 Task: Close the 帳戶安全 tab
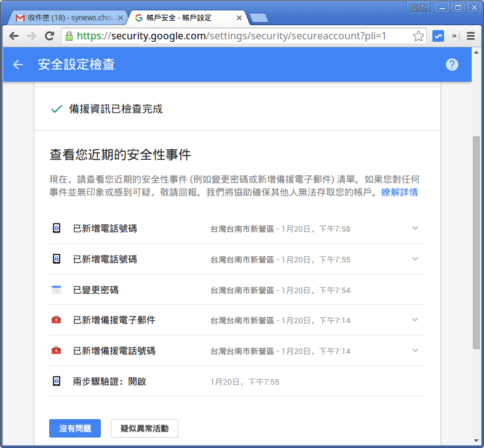(x=239, y=18)
